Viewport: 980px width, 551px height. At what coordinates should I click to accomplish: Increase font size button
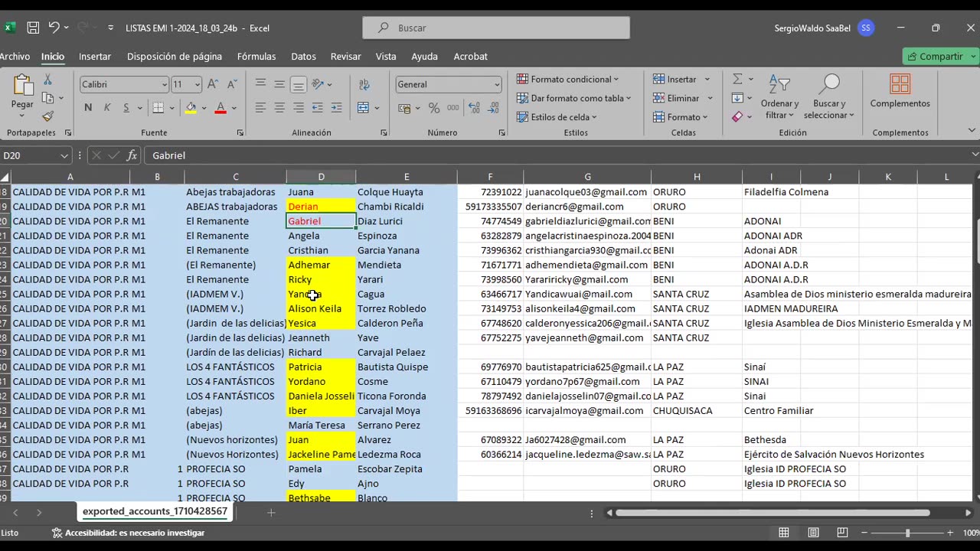(213, 84)
